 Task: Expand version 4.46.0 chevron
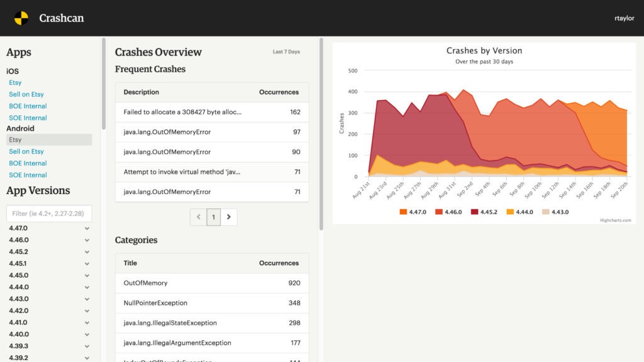pos(87,240)
